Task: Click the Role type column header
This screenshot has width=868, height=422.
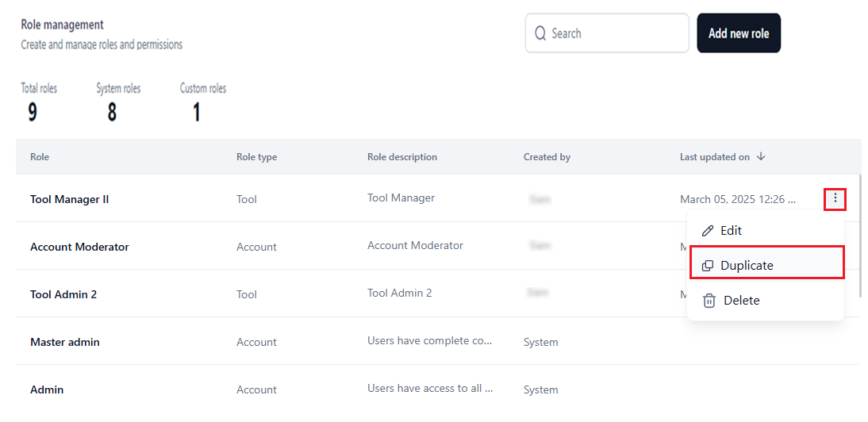Action: pyautogui.click(x=256, y=157)
